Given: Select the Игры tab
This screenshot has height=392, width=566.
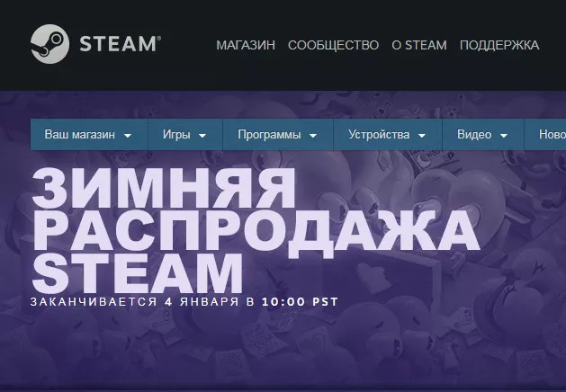Looking at the screenshot, I should [185, 135].
